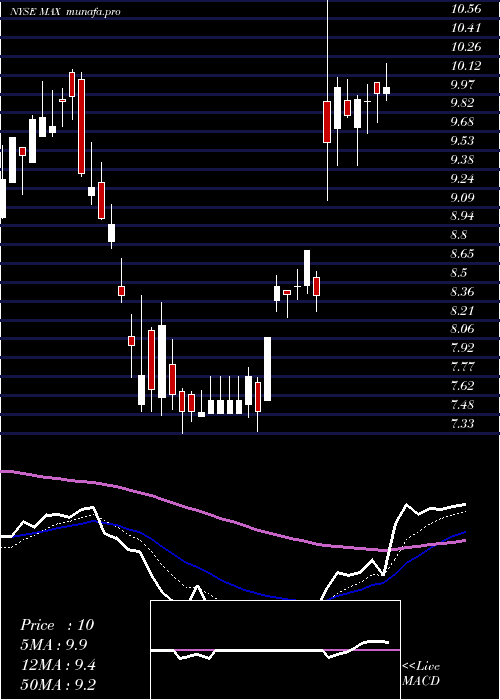This screenshot has height=700, width=500.
Task: Click the 8.65 price axis label
Action: click(462, 254)
